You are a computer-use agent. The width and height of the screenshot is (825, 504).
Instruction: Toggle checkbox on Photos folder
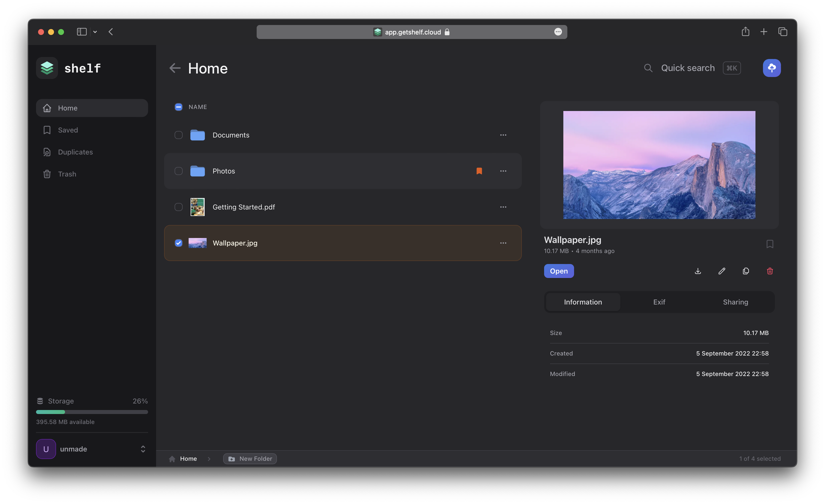[179, 171]
